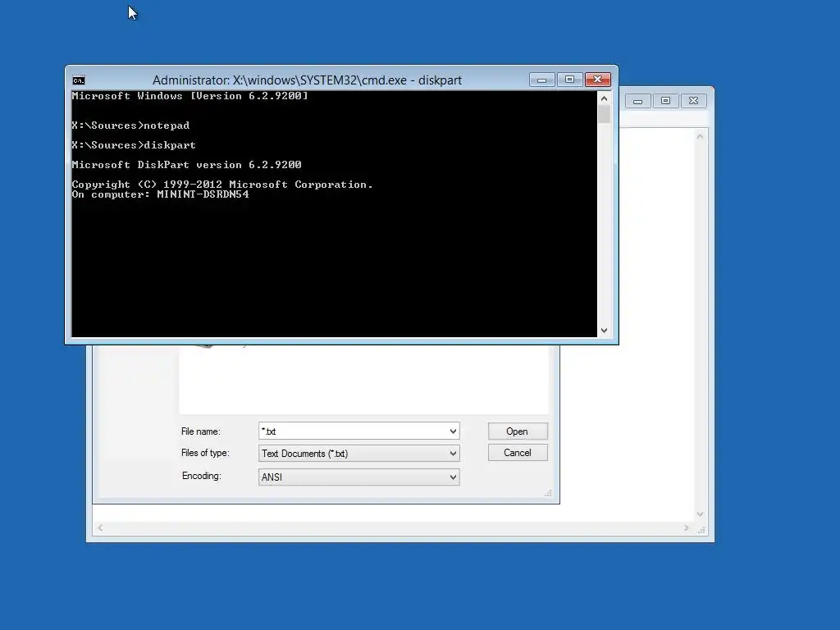840x630 pixels.
Task: Click the Open dialog resize grip
Action: pyautogui.click(x=548, y=493)
